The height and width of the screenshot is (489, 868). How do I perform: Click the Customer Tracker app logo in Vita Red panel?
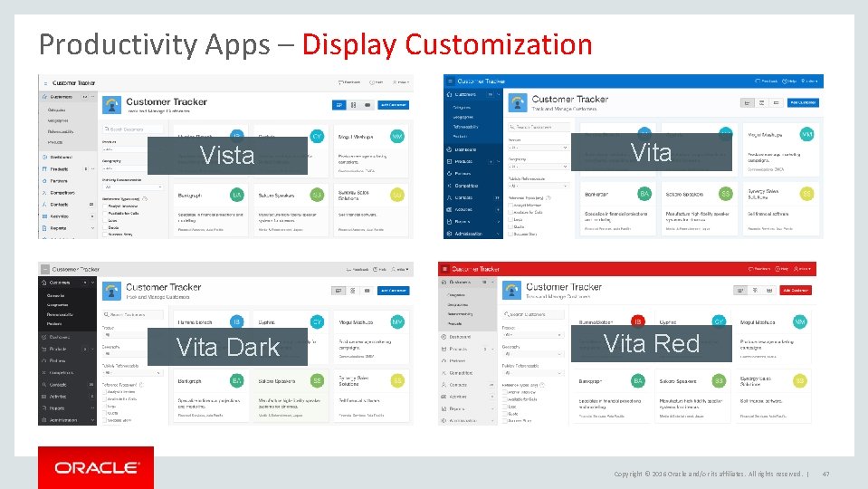click(x=511, y=290)
